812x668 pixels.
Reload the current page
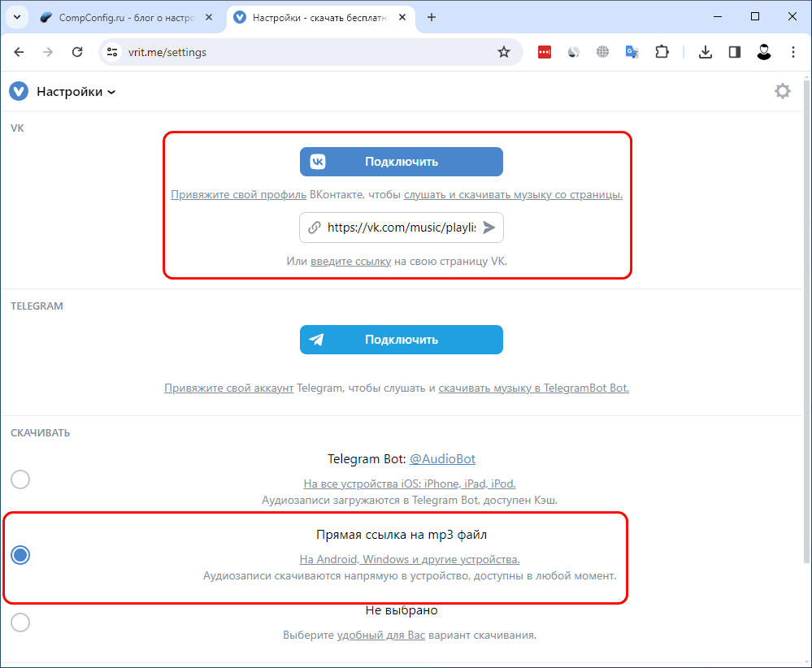[x=77, y=52]
